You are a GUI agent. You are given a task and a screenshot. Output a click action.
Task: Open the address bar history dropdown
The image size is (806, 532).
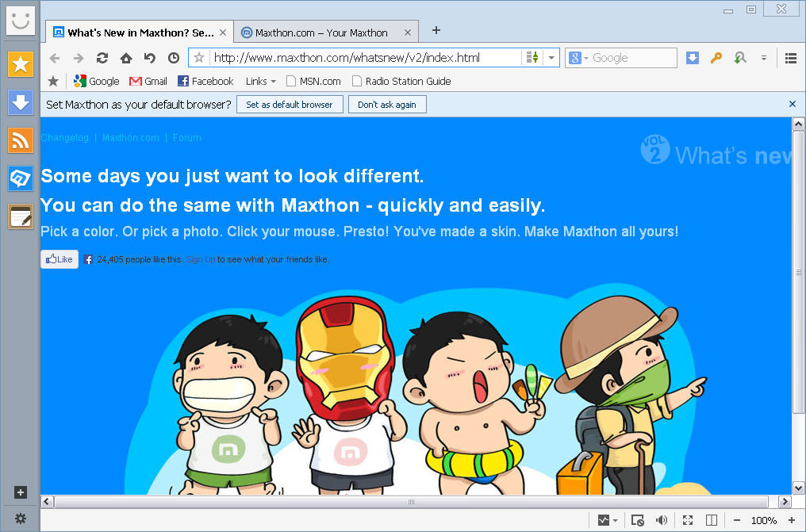[551, 58]
